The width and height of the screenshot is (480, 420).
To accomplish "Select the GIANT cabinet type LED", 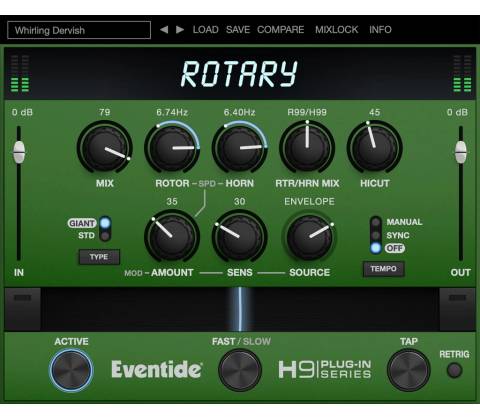I will [x=105, y=223].
